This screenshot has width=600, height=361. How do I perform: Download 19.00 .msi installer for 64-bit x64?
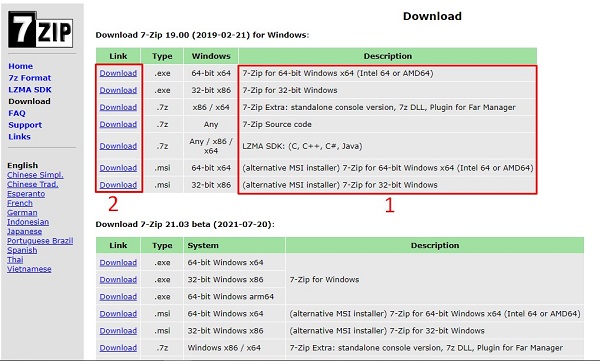point(118,168)
